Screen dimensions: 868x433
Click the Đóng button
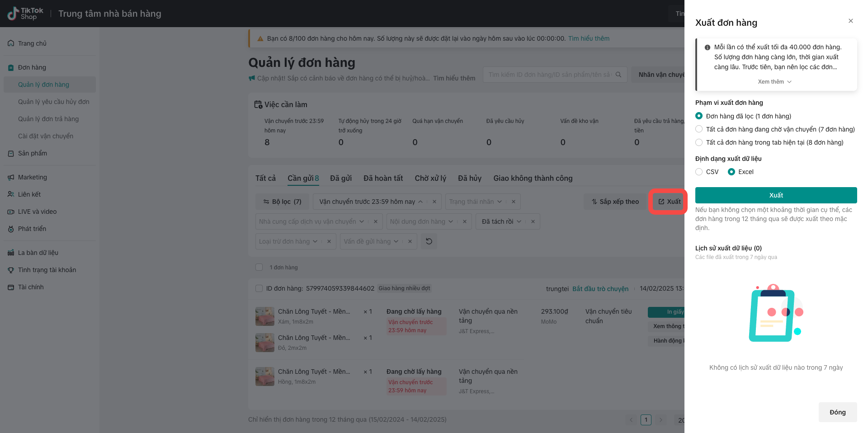point(837,412)
